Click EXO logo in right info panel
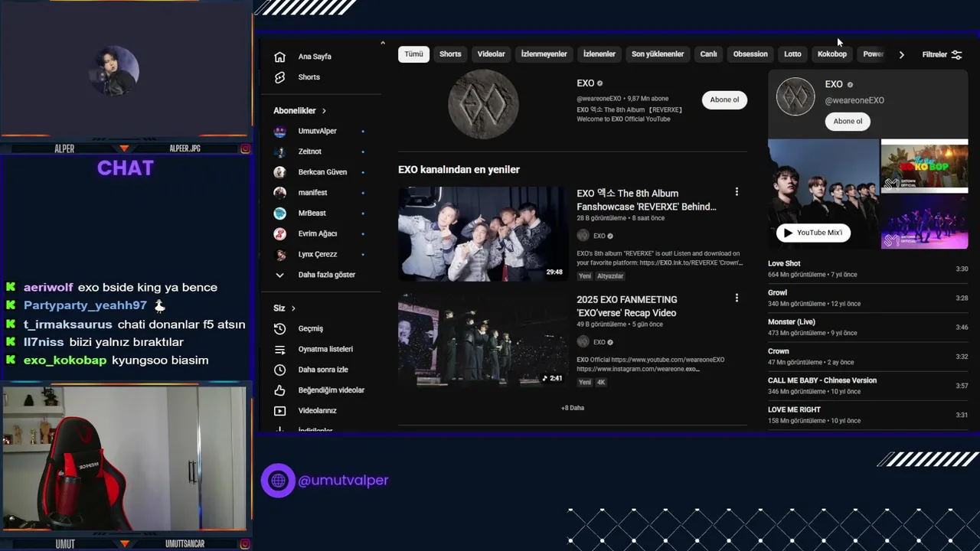 tap(795, 96)
